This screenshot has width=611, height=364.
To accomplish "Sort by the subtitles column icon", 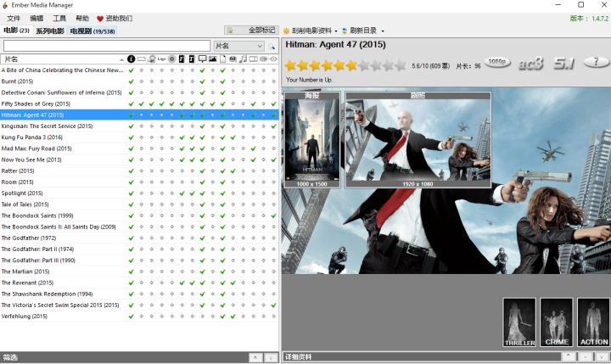I will [233, 59].
